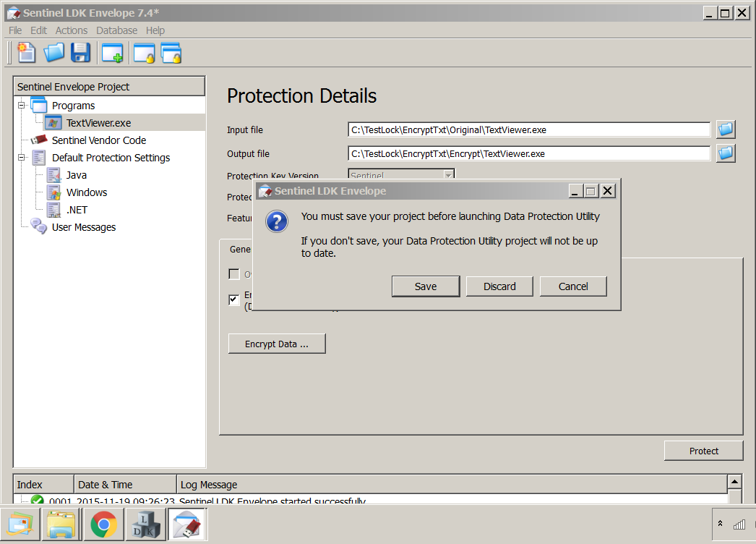The height and width of the screenshot is (544, 756).
Task: Add a new program using the green plus icon
Action: click(x=112, y=52)
